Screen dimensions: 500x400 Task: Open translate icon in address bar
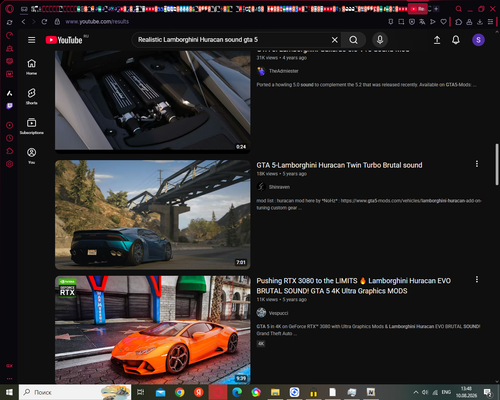point(422,22)
